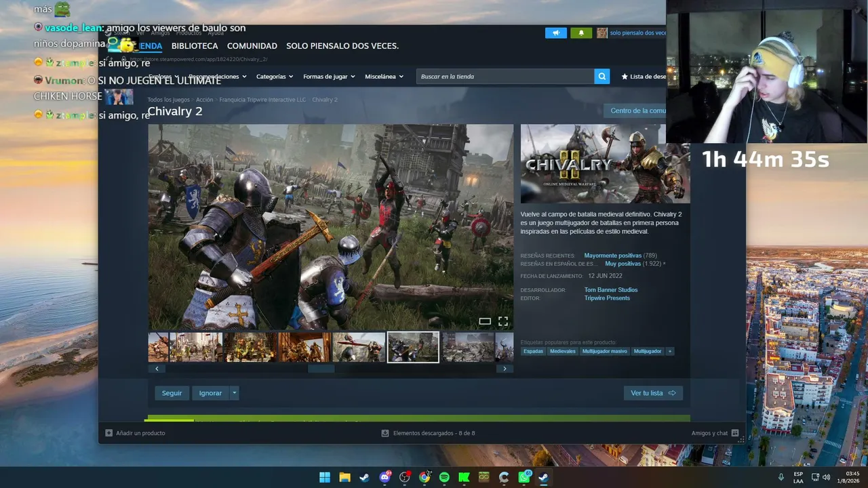Click the Ver tu lista button
Screen dimensions: 868x488
coord(653,393)
